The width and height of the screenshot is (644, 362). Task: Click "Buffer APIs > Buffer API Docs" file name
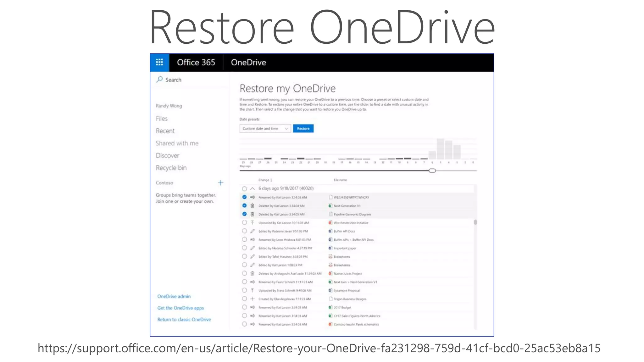tap(353, 240)
